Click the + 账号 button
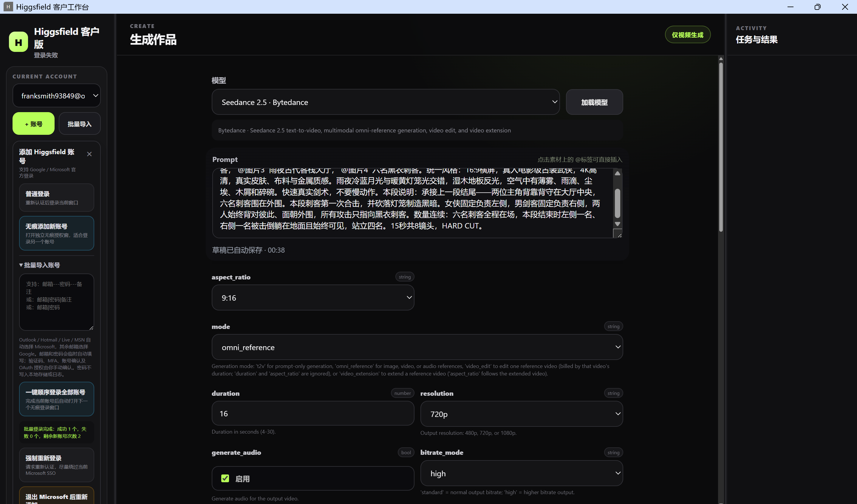857x504 pixels. (x=34, y=123)
